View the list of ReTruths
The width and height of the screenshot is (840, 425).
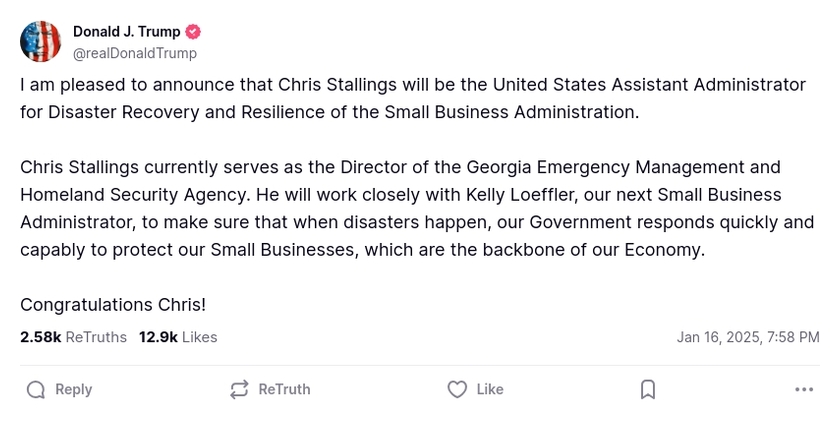96,337
